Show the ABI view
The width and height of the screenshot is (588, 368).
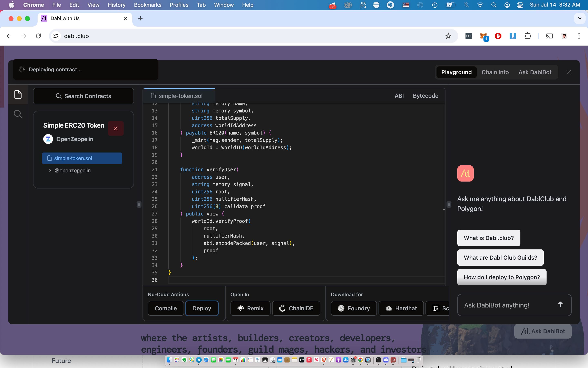click(x=399, y=96)
